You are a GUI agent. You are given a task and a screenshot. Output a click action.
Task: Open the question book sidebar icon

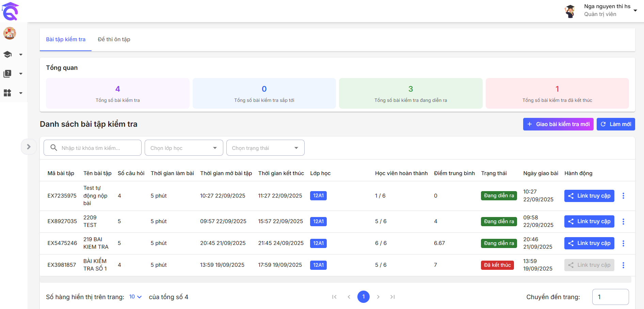(x=7, y=74)
